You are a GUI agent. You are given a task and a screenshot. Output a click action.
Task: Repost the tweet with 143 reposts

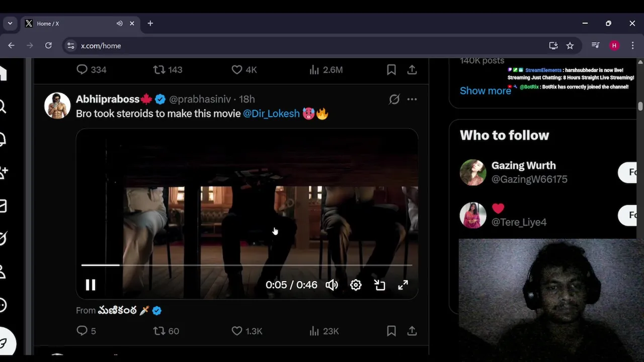pyautogui.click(x=168, y=70)
